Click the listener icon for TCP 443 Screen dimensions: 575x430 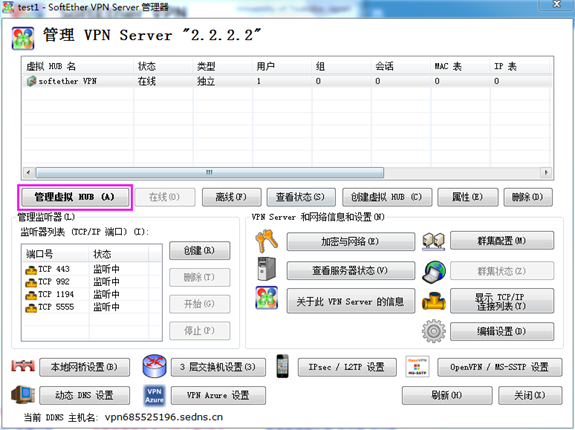[x=31, y=270]
